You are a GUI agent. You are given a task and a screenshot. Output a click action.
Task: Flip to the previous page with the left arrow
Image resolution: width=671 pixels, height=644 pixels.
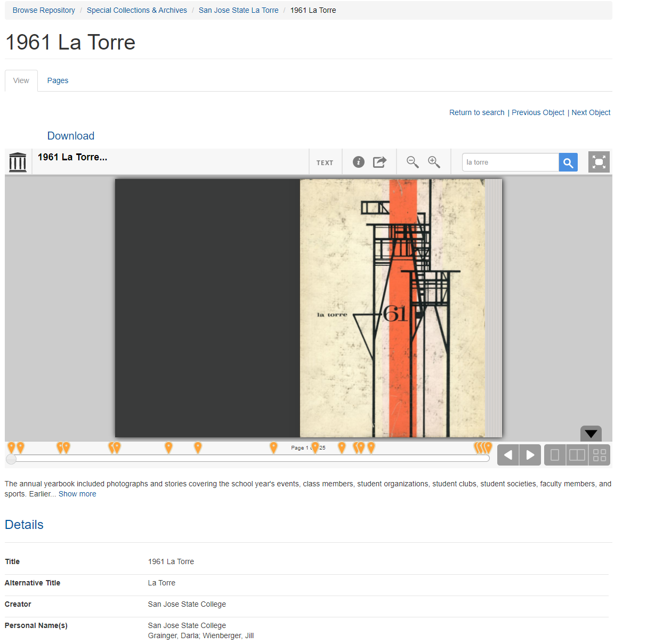(x=508, y=455)
